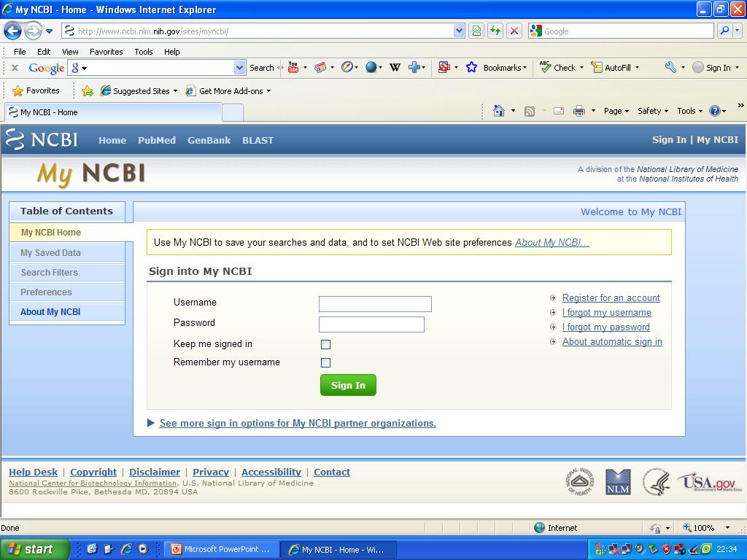This screenshot has height=560, width=747.
Task: Expand the Suggested Sites dropdown
Action: 175,91
